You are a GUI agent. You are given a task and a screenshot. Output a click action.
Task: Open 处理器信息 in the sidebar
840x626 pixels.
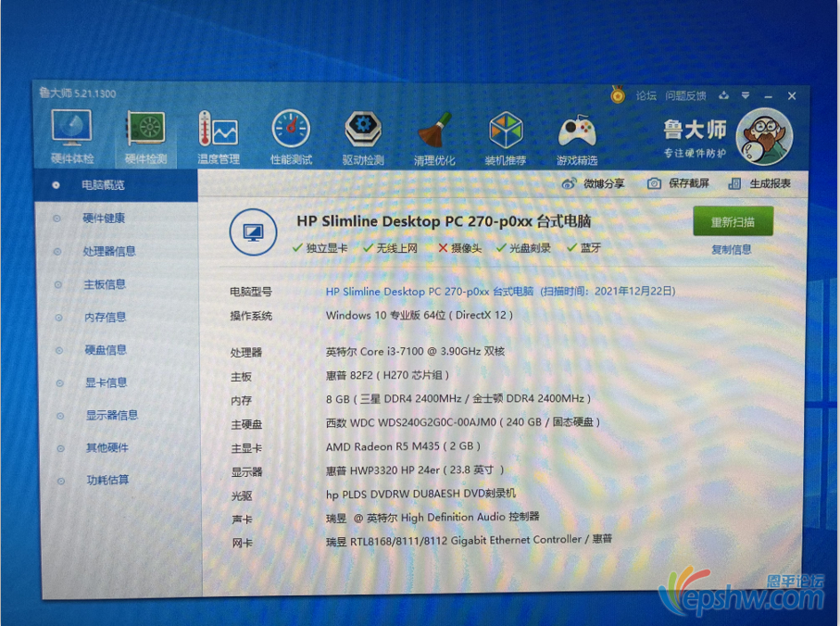[109, 251]
